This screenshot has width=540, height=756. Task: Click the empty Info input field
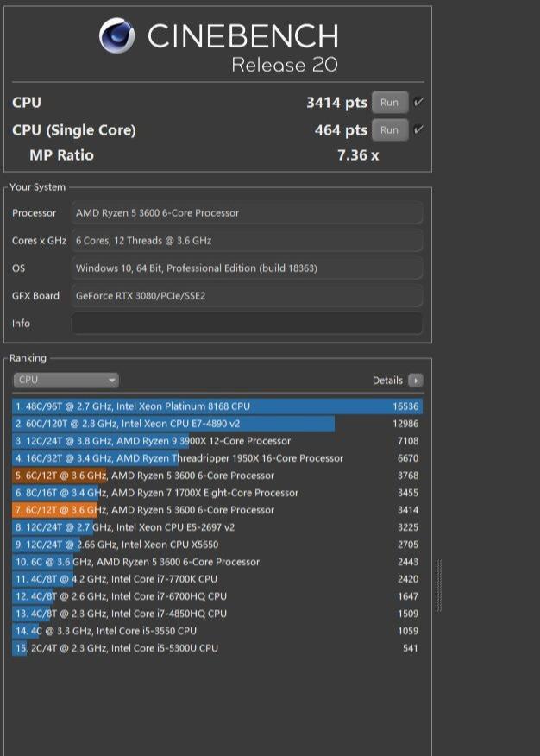point(247,323)
